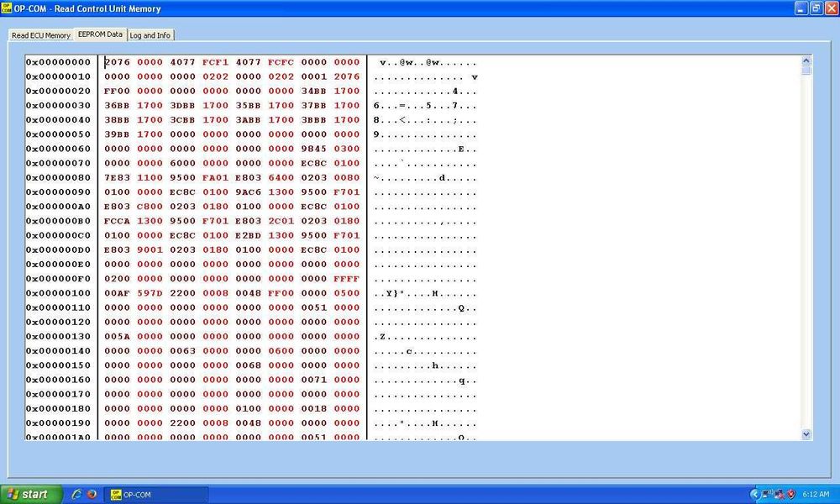
Task: Click the wireless network tray icon
Action: (x=767, y=495)
